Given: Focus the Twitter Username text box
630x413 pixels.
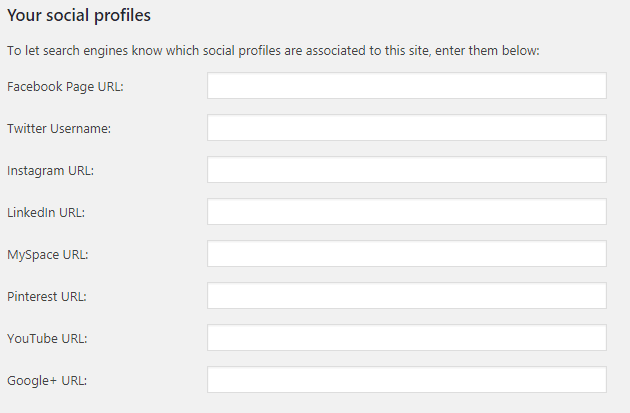Looking at the screenshot, I should point(406,128).
